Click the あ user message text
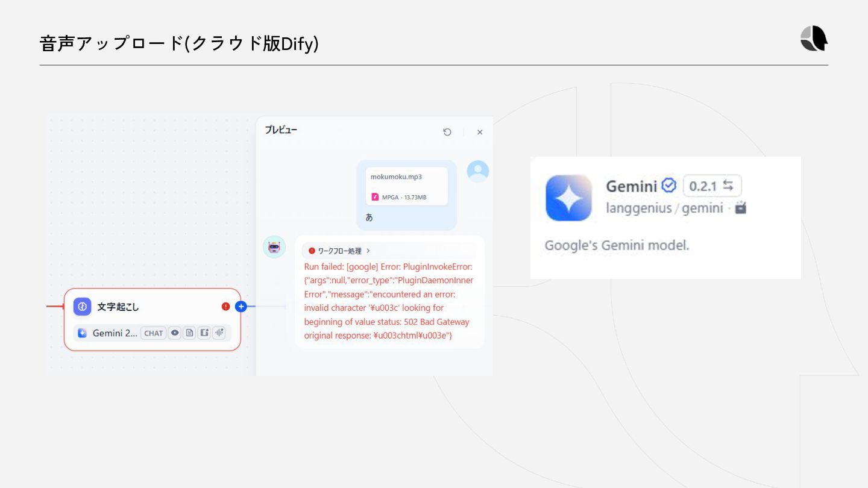 370,217
